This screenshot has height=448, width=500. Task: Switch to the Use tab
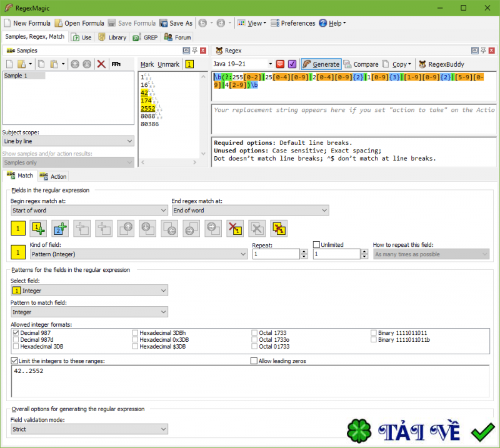[x=82, y=37]
